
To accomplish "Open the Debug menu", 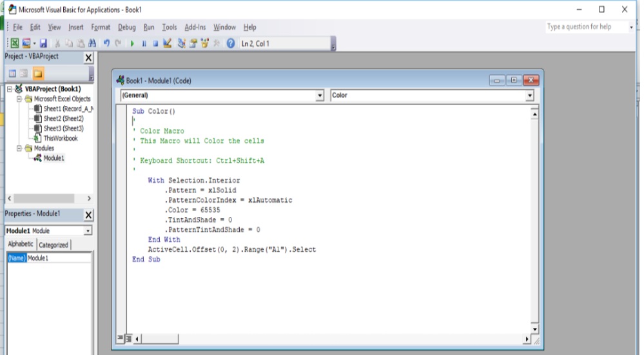I will (x=126, y=27).
